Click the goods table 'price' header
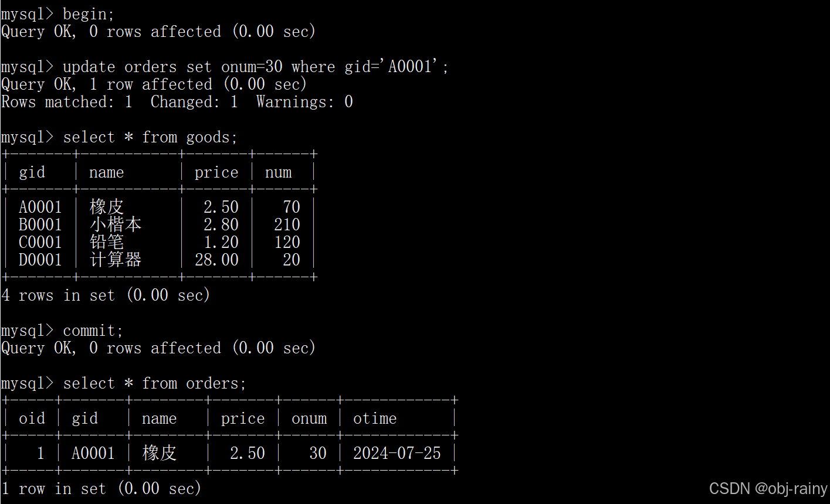 [216, 172]
